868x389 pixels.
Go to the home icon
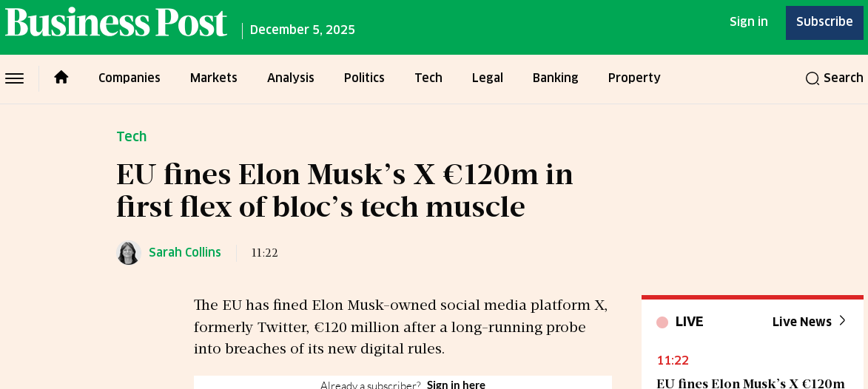click(61, 78)
